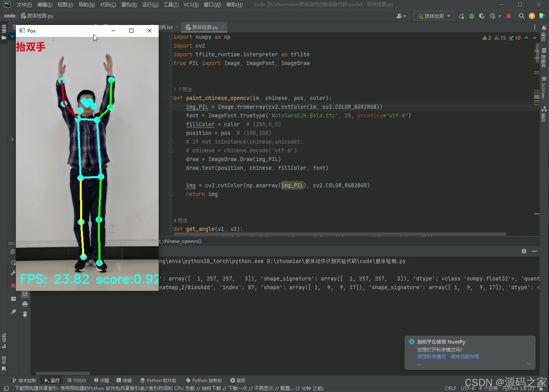The width and height of the screenshot is (549, 392).
Task: Collapse the paint_chinese_opencv function fold marker
Action: tap(171, 98)
